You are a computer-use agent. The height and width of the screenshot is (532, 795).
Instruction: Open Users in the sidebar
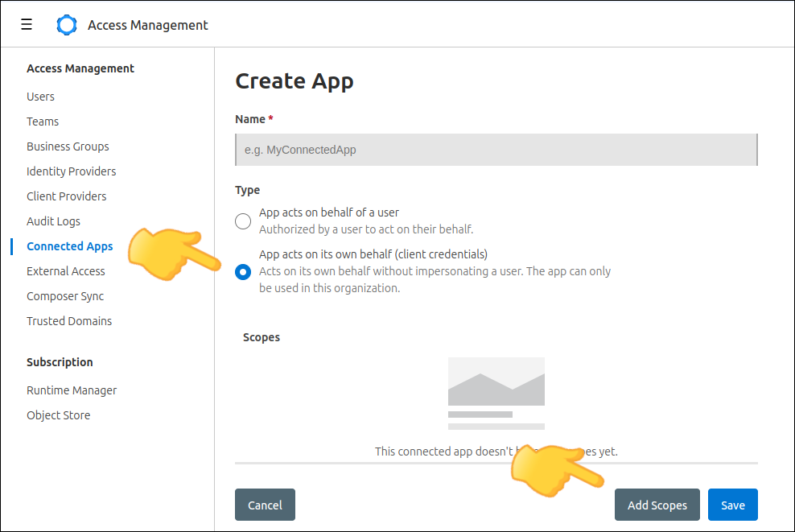[x=40, y=97]
